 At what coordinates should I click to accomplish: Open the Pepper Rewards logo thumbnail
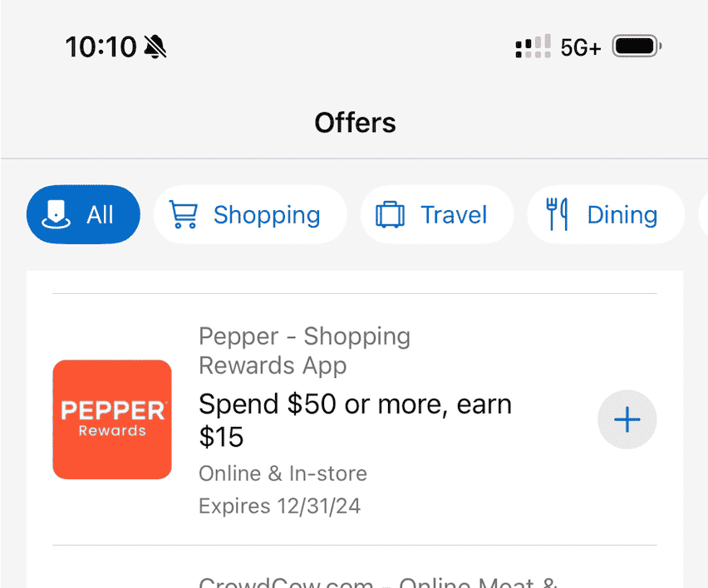pos(112,419)
